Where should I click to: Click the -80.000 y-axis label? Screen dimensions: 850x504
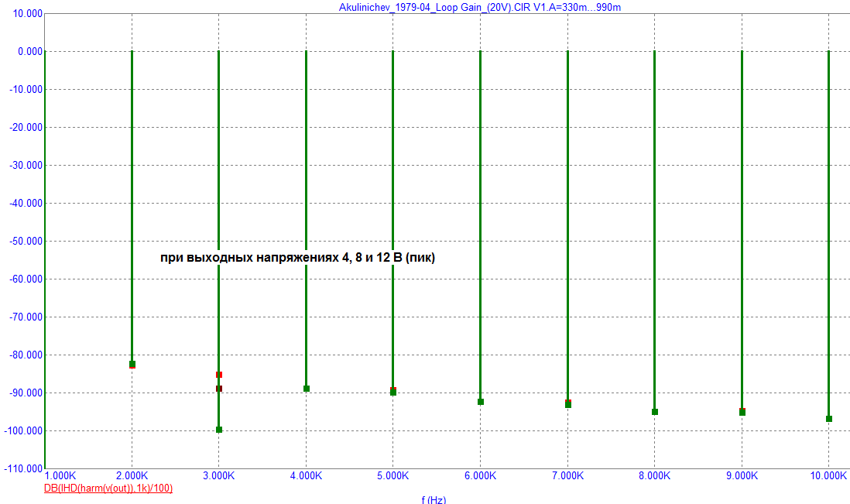(x=26, y=355)
